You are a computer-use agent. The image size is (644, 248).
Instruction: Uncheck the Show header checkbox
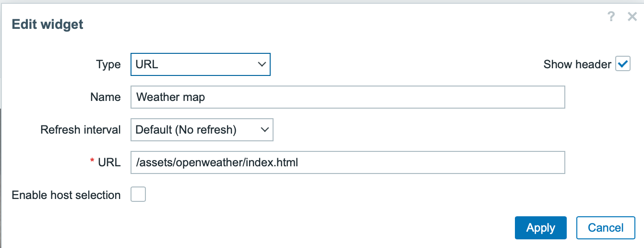[623, 64]
